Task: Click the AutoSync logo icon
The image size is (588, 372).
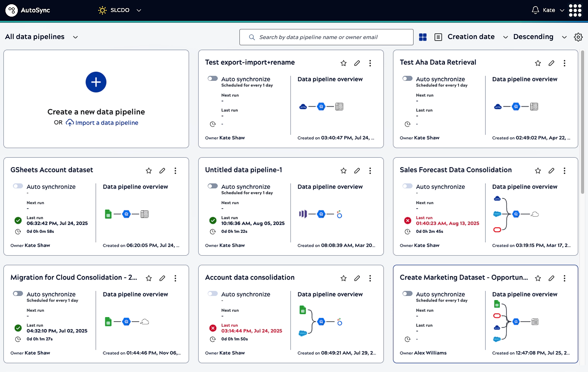Action: tap(12, 10)
